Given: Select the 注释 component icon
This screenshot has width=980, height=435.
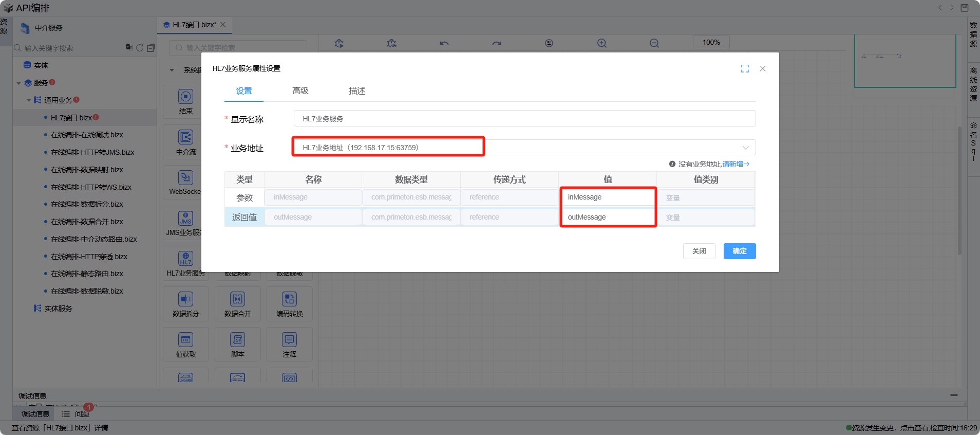Looking at the screenshot, I should [289, 340].
